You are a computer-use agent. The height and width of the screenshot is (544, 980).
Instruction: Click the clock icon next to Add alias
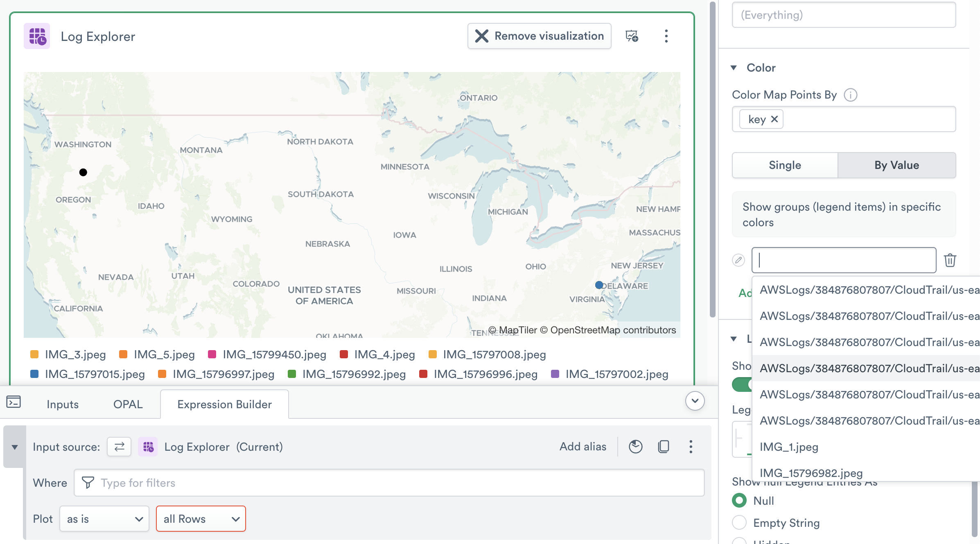click(635, 447)
